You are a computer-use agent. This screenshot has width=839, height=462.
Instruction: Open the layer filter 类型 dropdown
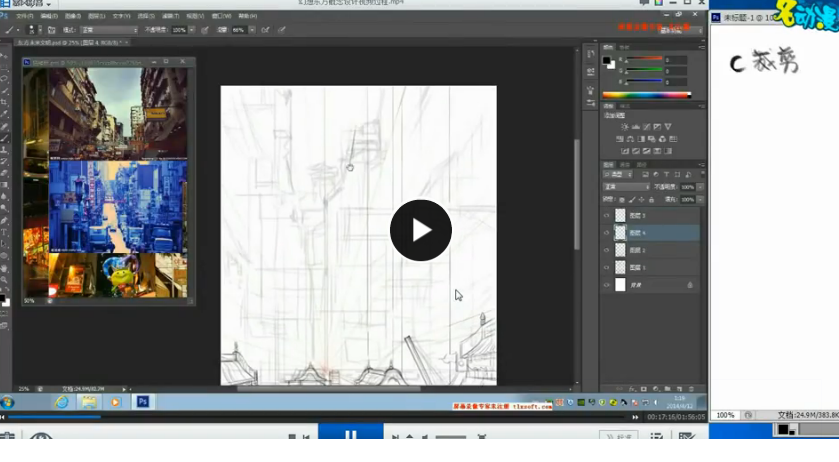[x=617, y=175]
